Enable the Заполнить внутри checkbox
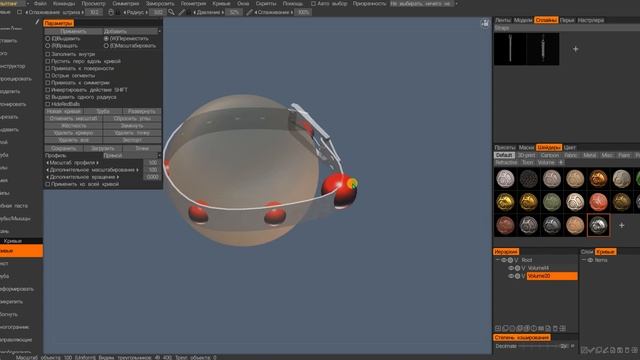The image size is (640, 360). (48, 54)
